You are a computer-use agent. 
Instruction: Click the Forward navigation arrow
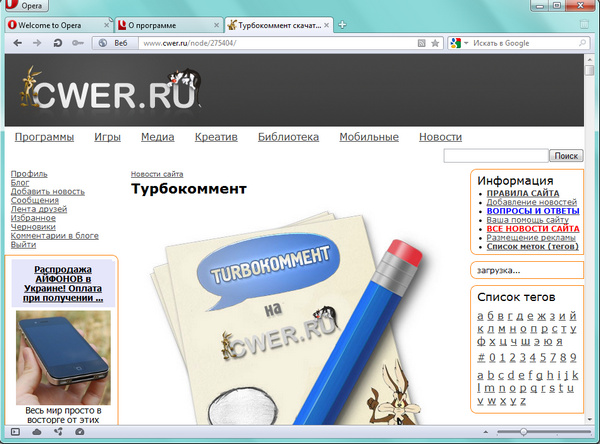point(37,43)
